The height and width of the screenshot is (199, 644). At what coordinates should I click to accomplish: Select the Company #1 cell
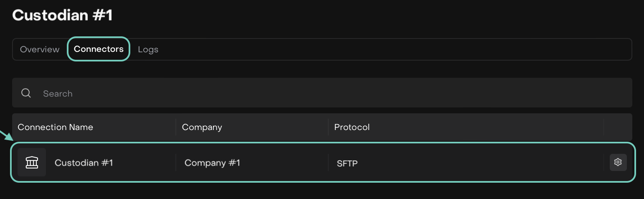pos(212,163)
